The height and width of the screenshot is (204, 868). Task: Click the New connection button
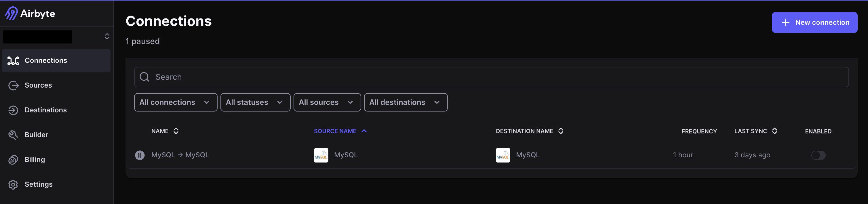pyautogui.click(x=815, y=22)
